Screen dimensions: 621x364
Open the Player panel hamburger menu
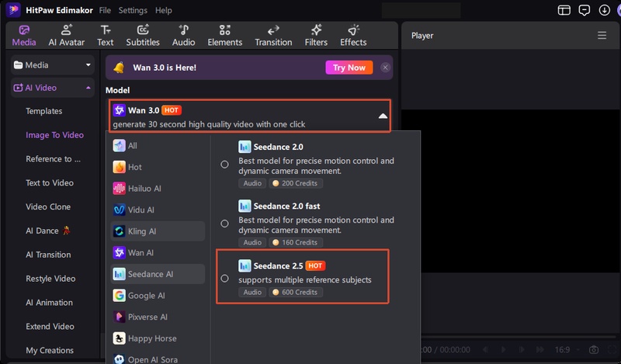pyautogui.click(x=602, y=35)
